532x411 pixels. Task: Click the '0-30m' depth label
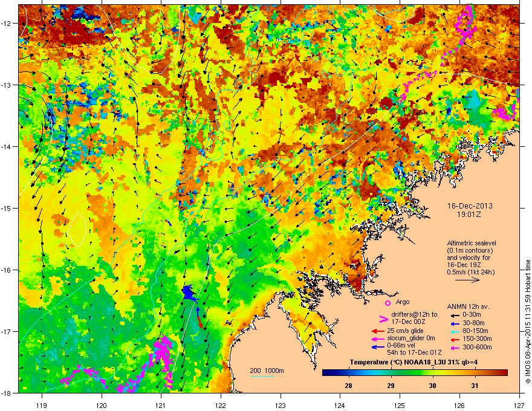point(472,315)
